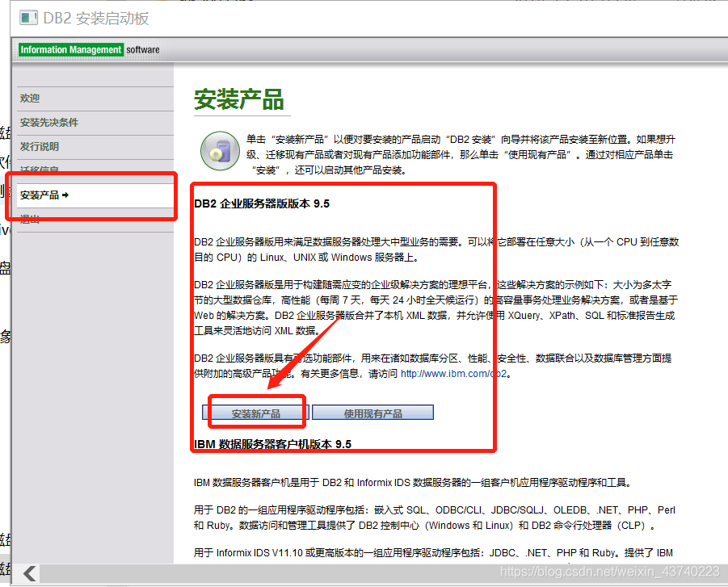
Task: Open the http://www.ibm.com/db2 link
Action: [x=453, y=374]
